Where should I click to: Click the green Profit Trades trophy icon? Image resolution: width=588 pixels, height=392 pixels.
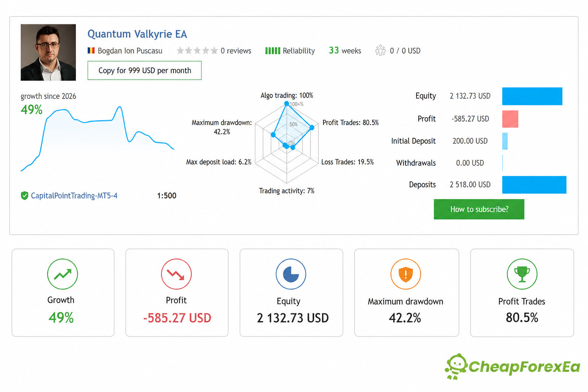[x=522, y=274]
